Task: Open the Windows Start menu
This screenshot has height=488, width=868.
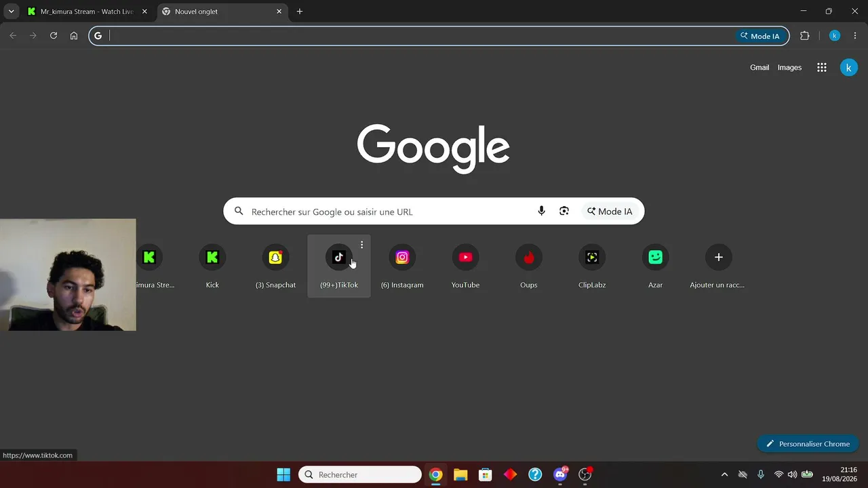Action: click(x=283, y=474)
